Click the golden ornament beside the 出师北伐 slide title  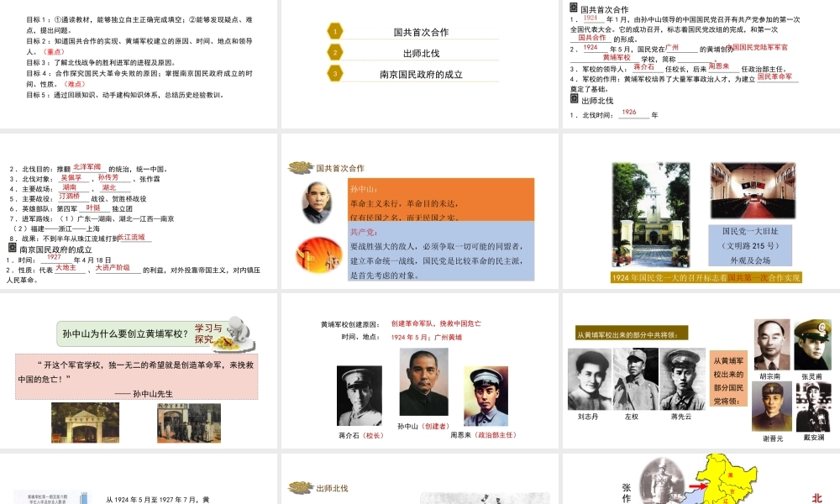pyautogui.click(x=301, y=488)
